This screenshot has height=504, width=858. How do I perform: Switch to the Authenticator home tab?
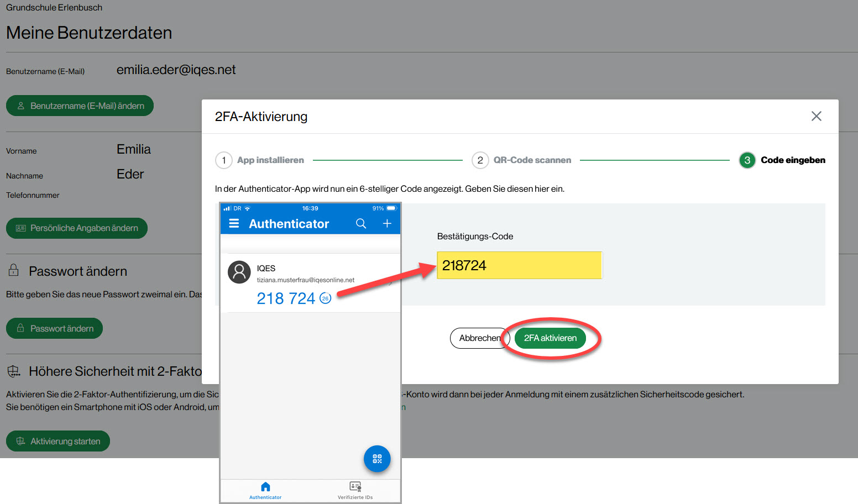click(x=265, y=489)
